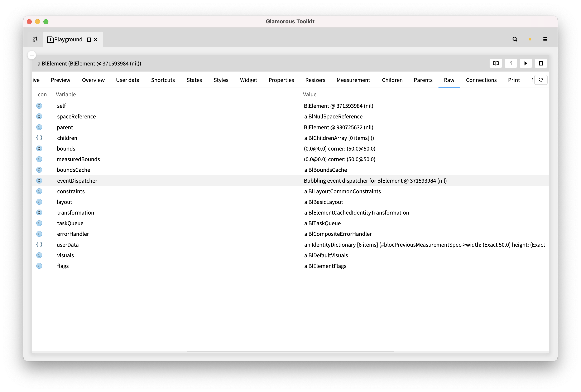581x392 pixels.
Task: Select the Print view
Action: click(514, 80)
